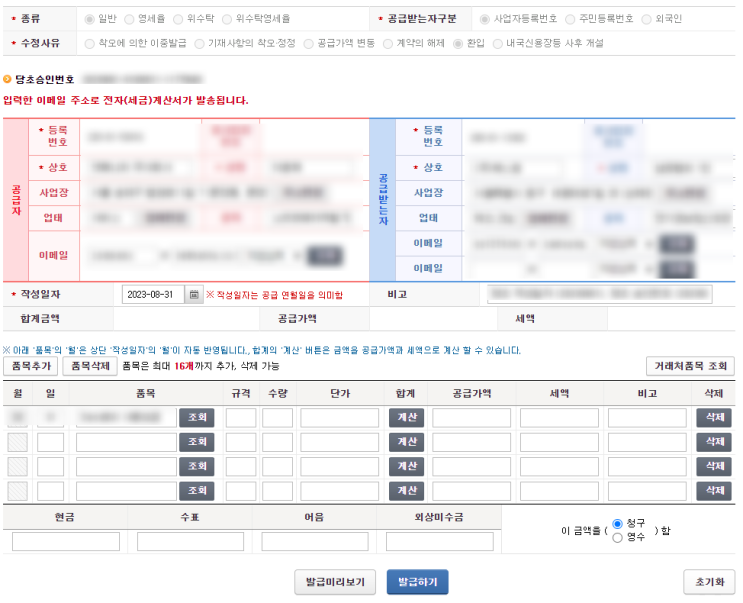Select 주민등록번호 as recipient type
This screenshot has width=743, height=603.
pyautogui.click(x=570, y=19)
